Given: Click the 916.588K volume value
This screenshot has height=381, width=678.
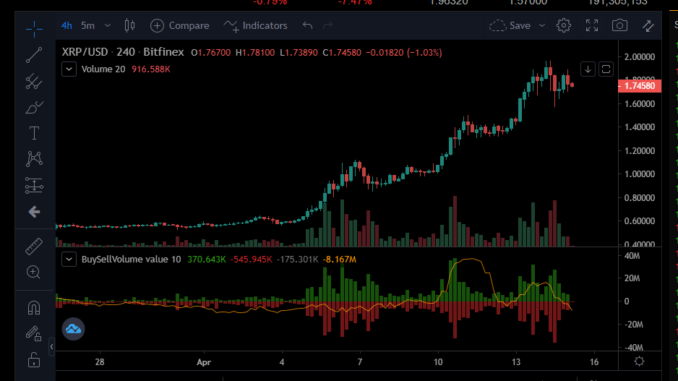Looking at the screenshot, I should (x=151, y=69).
